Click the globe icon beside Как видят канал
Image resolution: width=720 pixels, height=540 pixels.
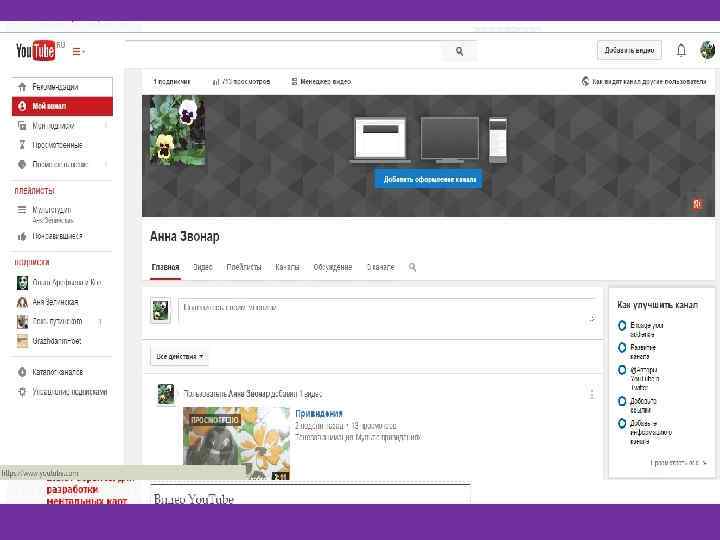coord(585,81)
